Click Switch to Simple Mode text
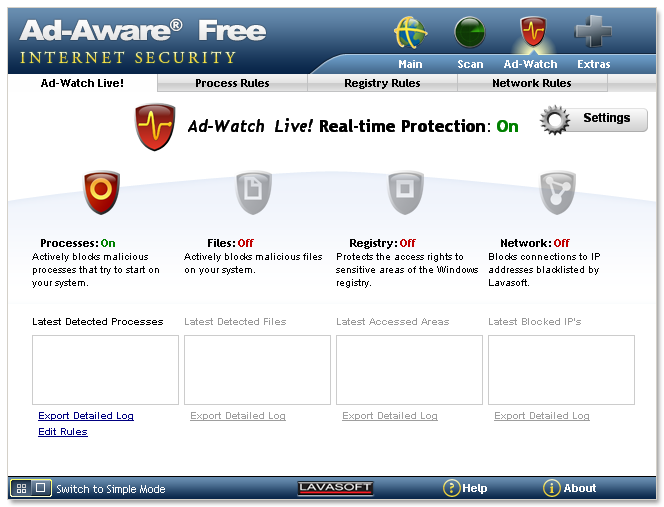The height and width of the screenshot is (507, 664). click(x=111, y=489)
